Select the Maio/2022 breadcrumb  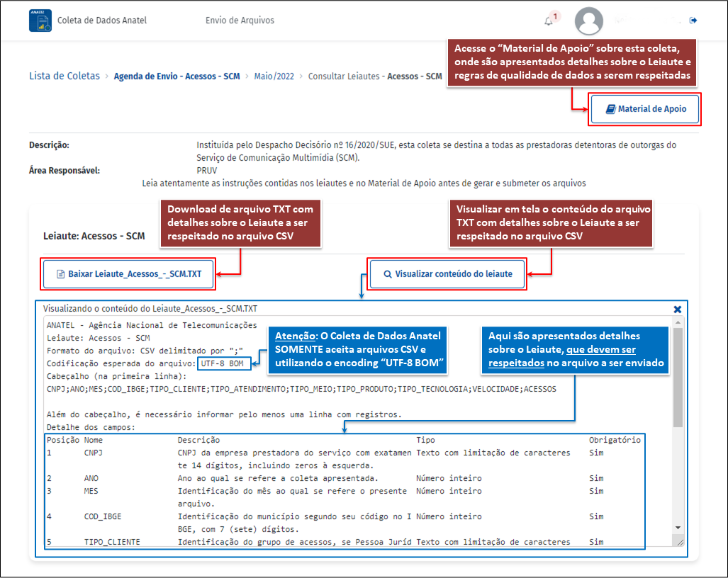pyautogui.click(x=274, y=76)
